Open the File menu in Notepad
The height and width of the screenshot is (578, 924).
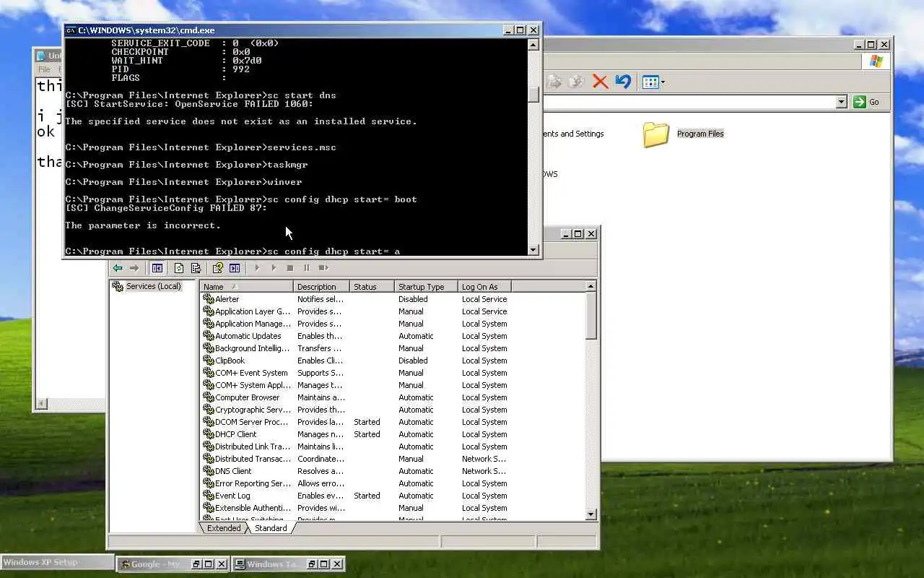(x=44, y=69)
